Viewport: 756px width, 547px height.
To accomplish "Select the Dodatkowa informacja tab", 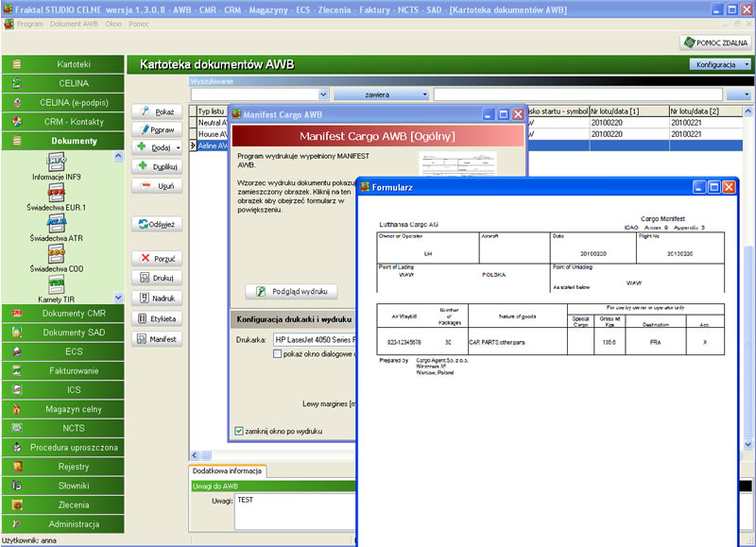I will click(x=227, y=470).
